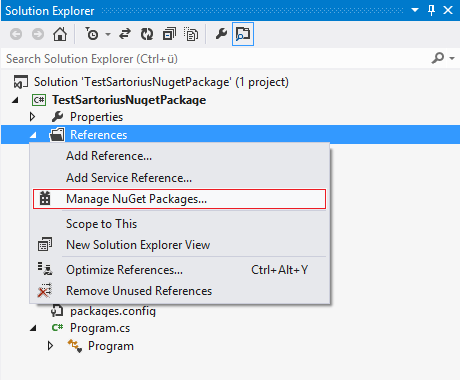Click the packages.config file icon
Image resolution: width=460 pixels, height=380 pixels.
[57, 311]
